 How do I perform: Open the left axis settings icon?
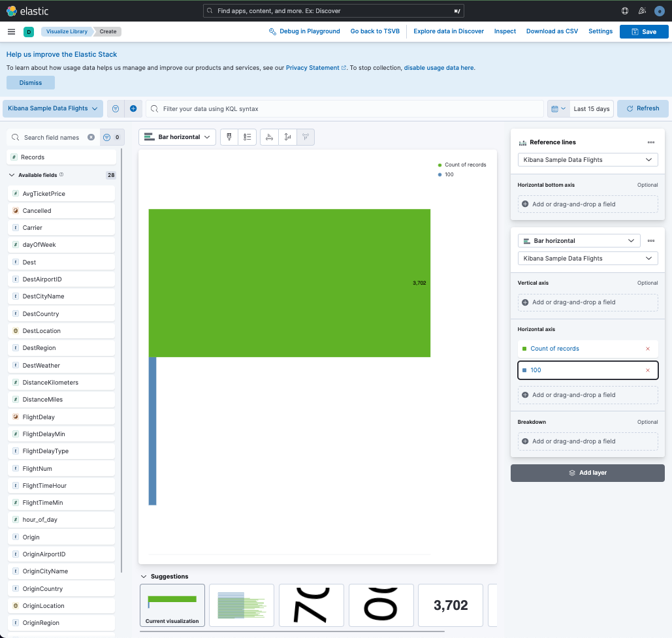288,136
